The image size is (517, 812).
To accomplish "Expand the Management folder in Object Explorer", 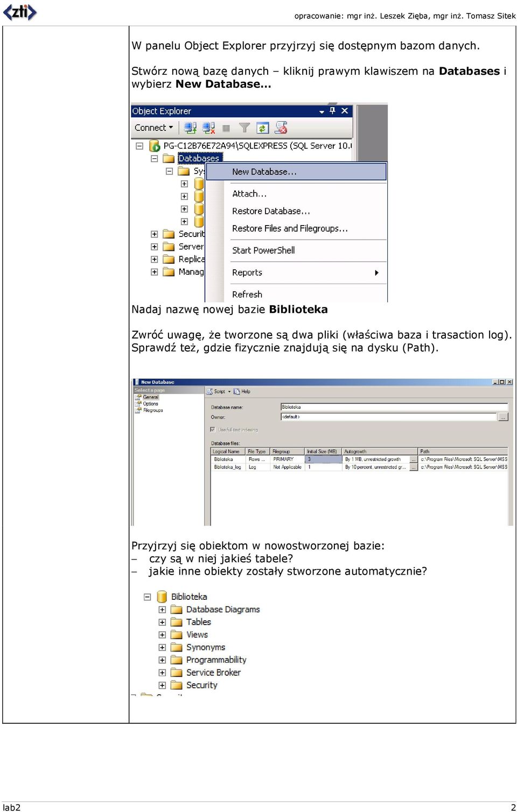I will click(154, 272).
